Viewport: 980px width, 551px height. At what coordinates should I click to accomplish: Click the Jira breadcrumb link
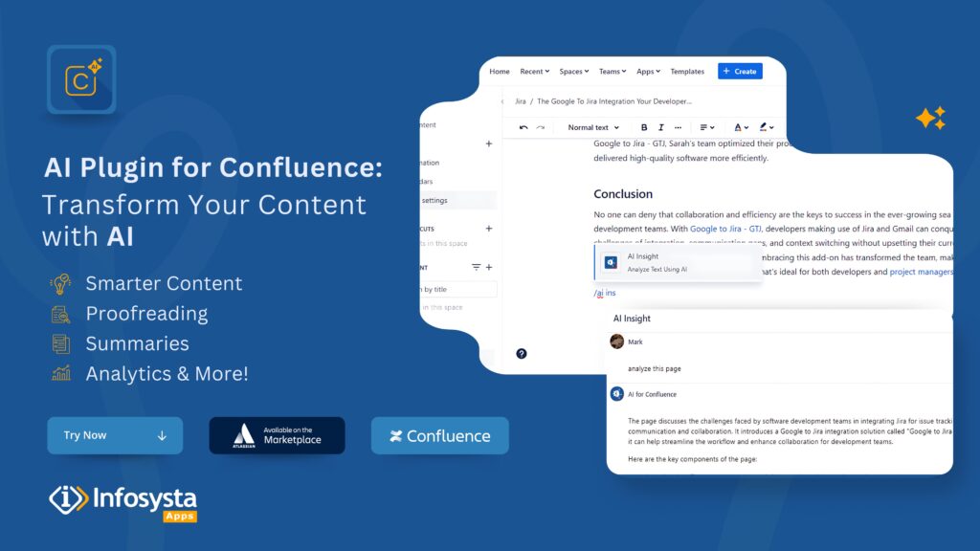point(520,101)
